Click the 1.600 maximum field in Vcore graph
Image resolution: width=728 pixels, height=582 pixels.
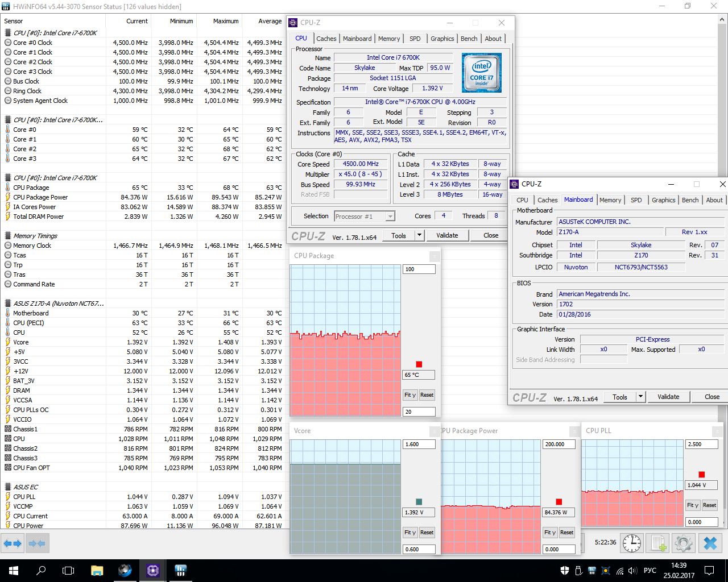click(x=419, y=444)
